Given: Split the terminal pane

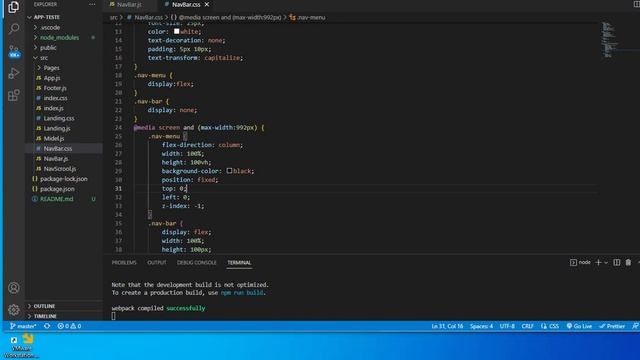Looking at the screenshot, I should click(617, 262).
